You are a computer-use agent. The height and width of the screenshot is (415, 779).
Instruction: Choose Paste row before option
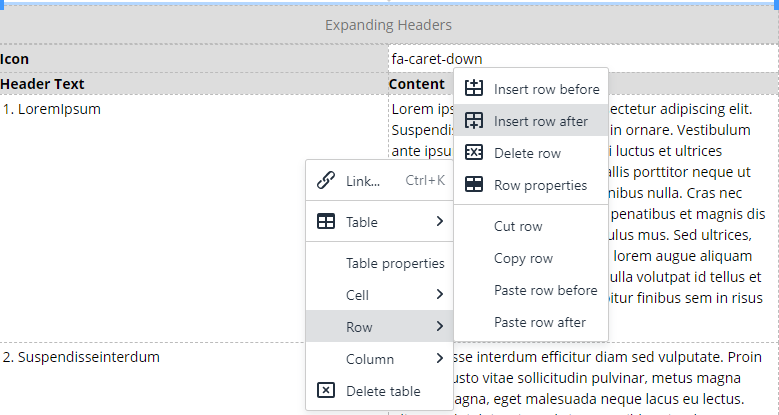[x=545, y=291]
